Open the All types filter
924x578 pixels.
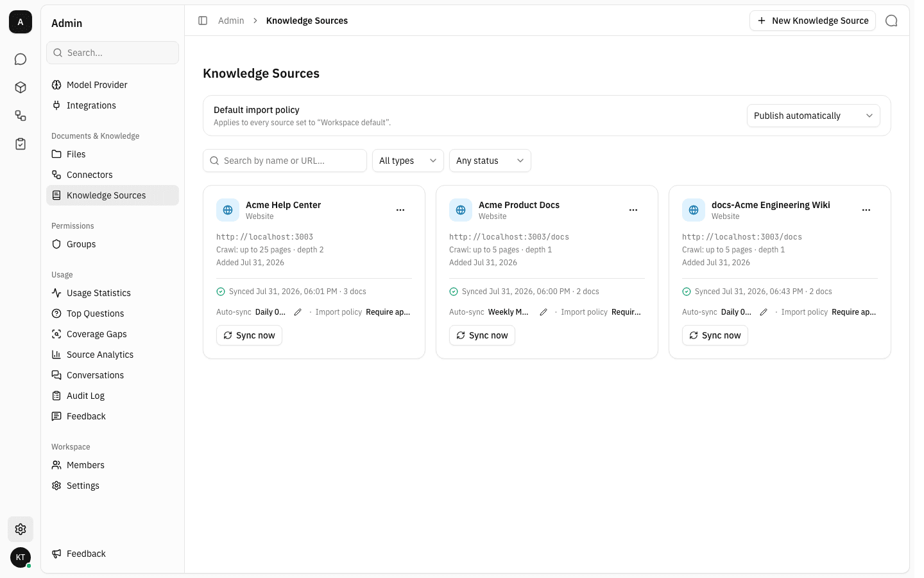pyautogui.click(x=408, y=161)
